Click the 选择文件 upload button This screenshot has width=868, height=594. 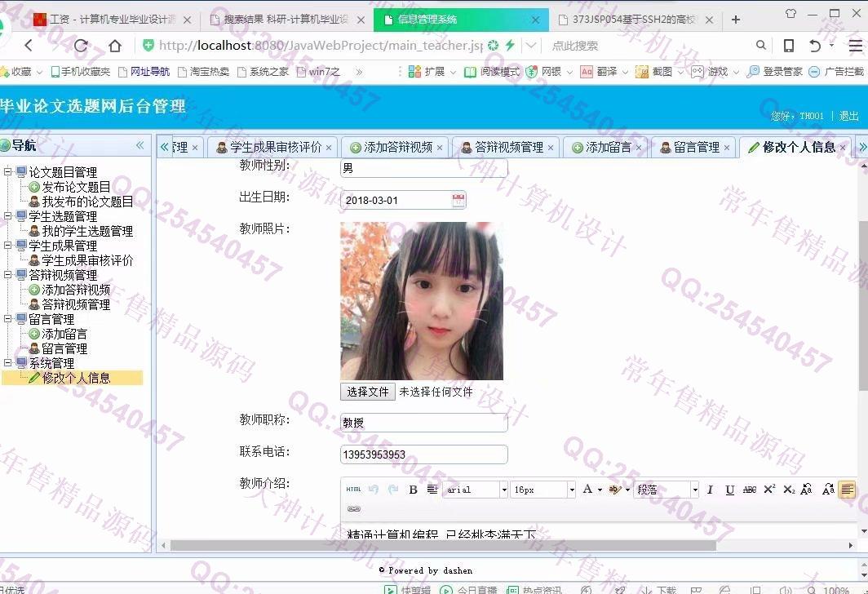[368, 392]
